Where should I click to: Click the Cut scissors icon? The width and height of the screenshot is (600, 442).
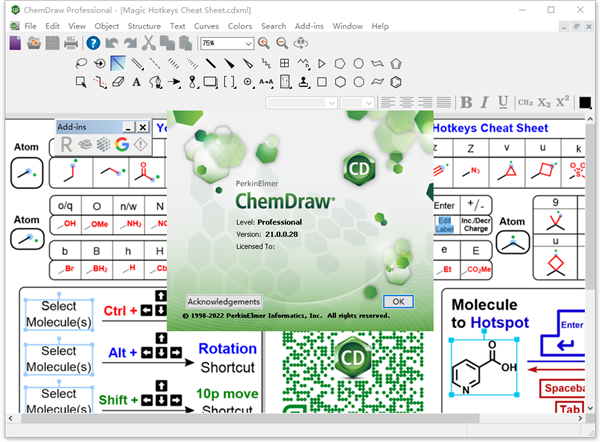(x=149, y=43)
